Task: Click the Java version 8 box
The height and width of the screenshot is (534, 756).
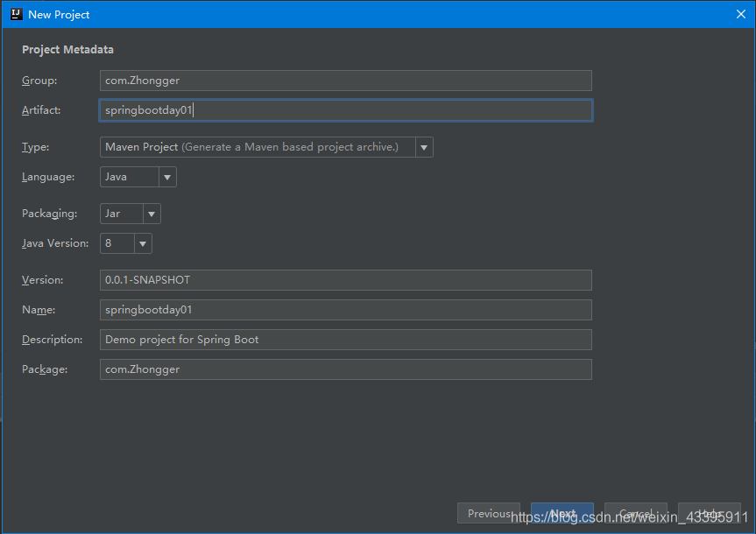Action: point(117,243)
